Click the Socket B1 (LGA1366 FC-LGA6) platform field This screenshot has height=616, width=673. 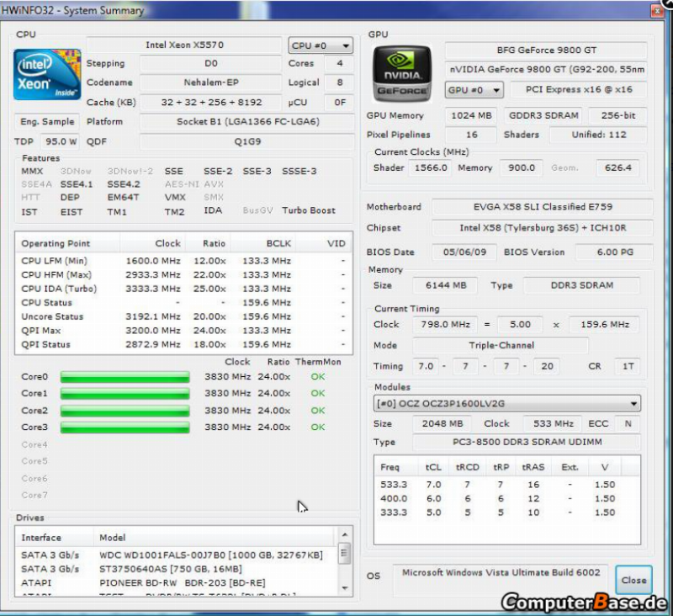pos(247,122)
